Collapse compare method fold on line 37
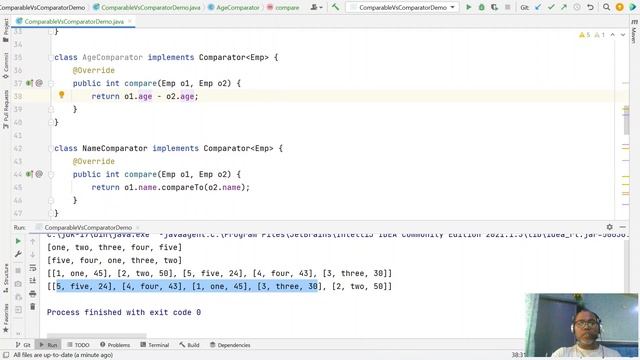The image size is (640, 360). (51, 83)
